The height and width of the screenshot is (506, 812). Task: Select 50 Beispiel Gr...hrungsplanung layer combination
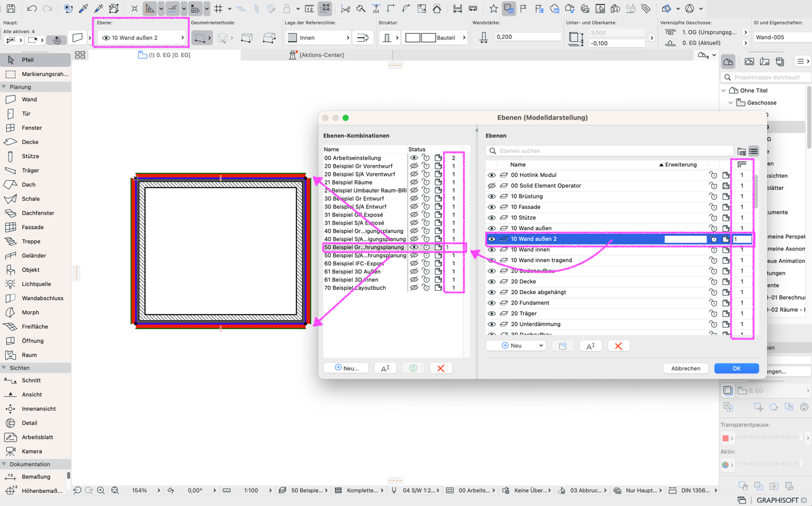[364, 248]
